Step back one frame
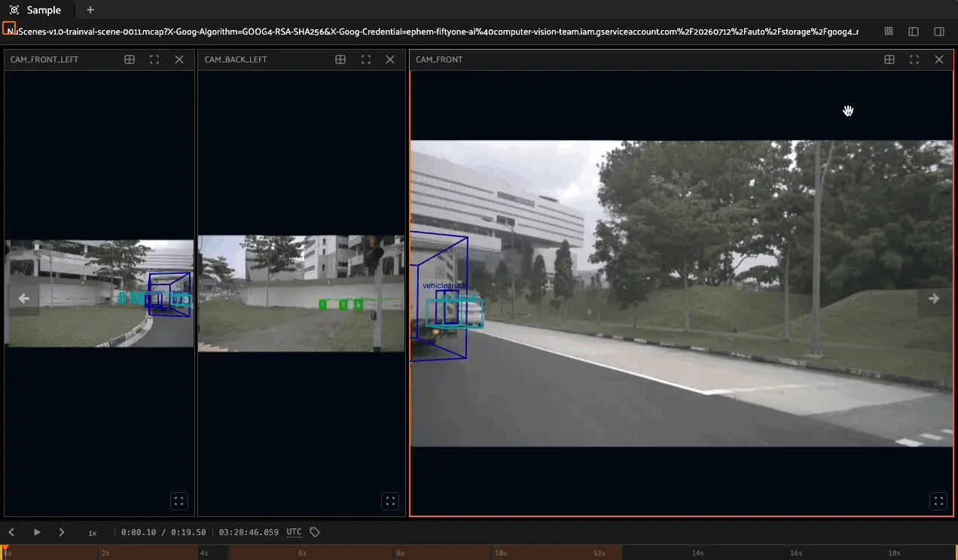Screen dimensions: 958x560 click(11, 532)
